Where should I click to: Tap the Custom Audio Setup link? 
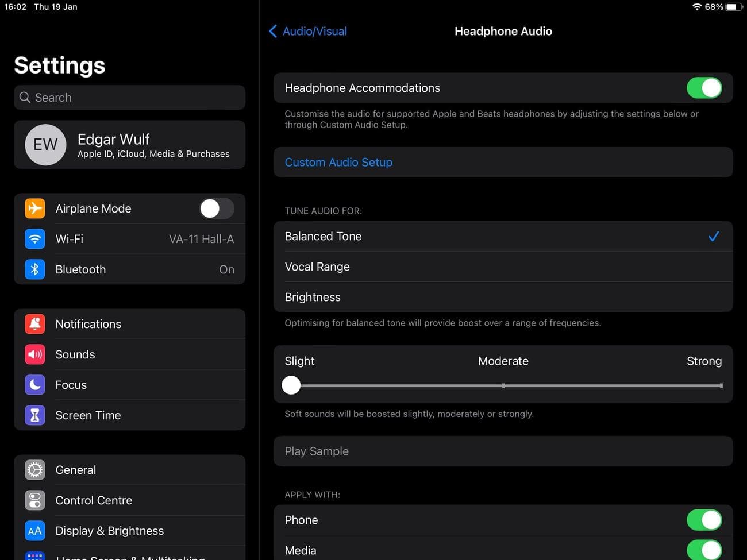338,163
